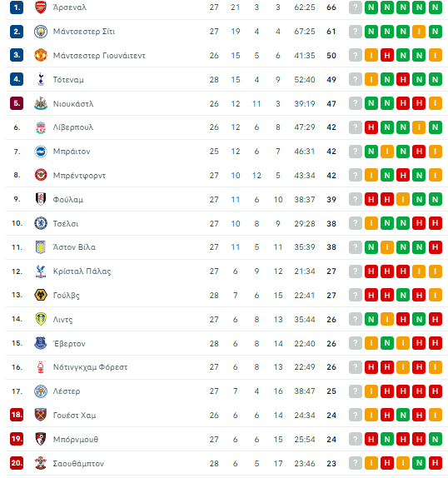Screen dimensions: 448x478
Task: Click Arsenal's grey question-mark next match badge
Action: tap(356, 7)
